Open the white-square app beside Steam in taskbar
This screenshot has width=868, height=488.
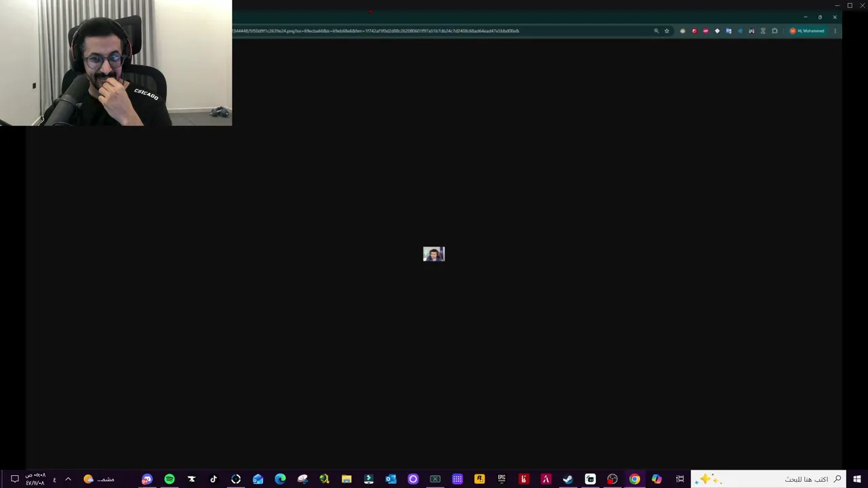(x=590, y=479)
